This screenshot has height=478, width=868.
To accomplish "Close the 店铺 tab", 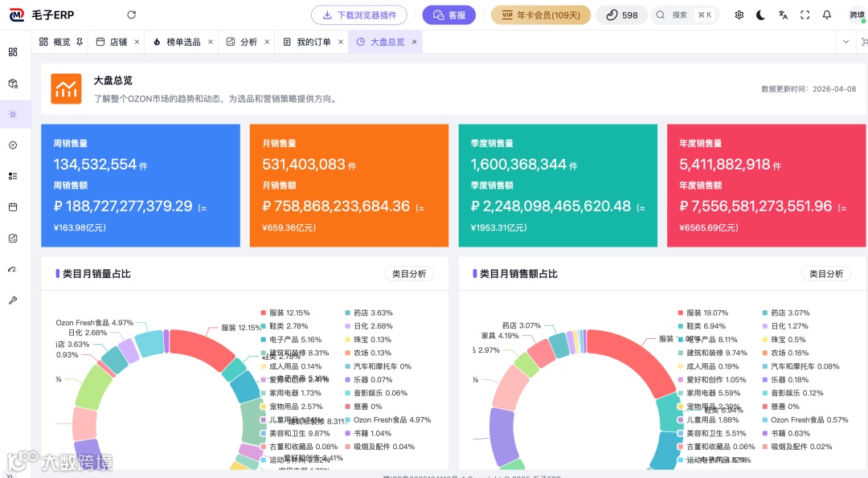I will 137,42.
